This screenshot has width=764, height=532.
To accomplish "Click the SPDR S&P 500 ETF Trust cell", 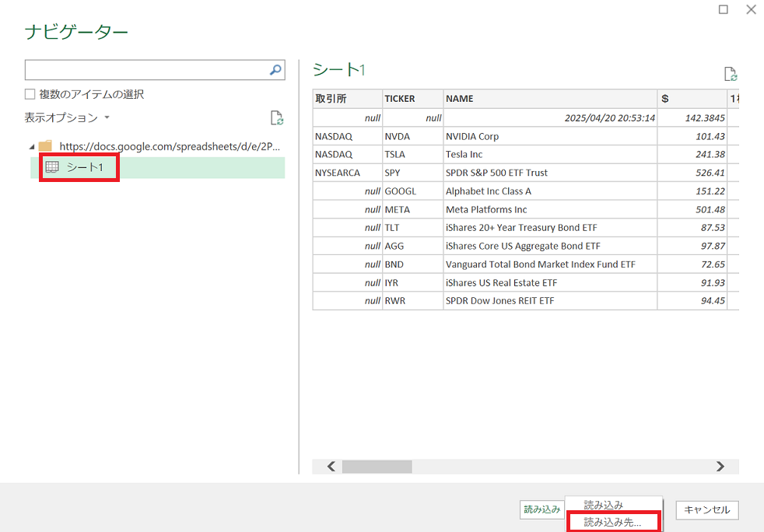I will (550, 173).
